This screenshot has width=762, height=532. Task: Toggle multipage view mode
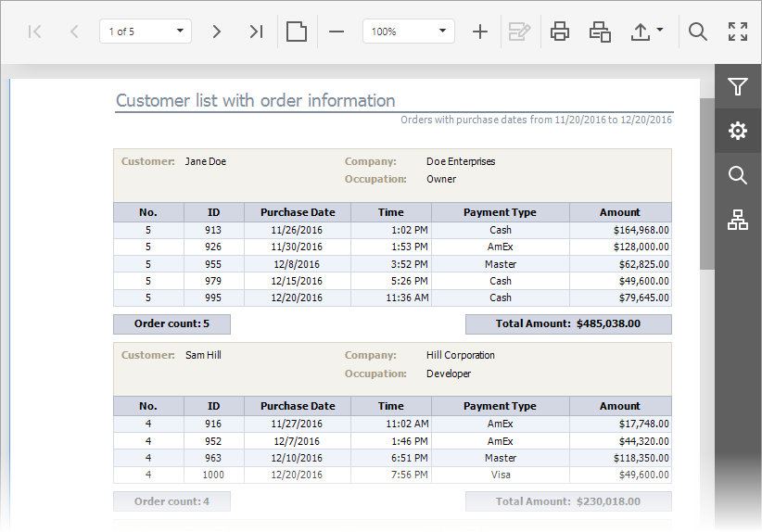coord(296,32)
